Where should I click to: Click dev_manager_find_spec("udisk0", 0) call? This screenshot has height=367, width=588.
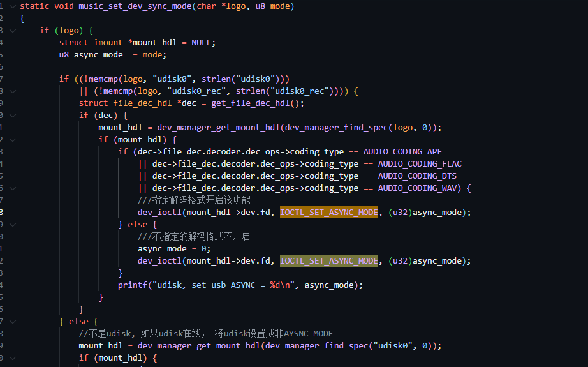click(351, 345)
